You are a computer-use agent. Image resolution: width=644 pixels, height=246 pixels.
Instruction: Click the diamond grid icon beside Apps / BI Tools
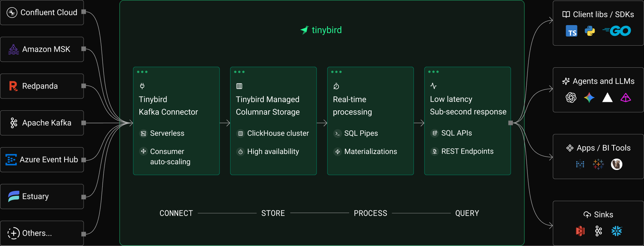click(570, 148)
